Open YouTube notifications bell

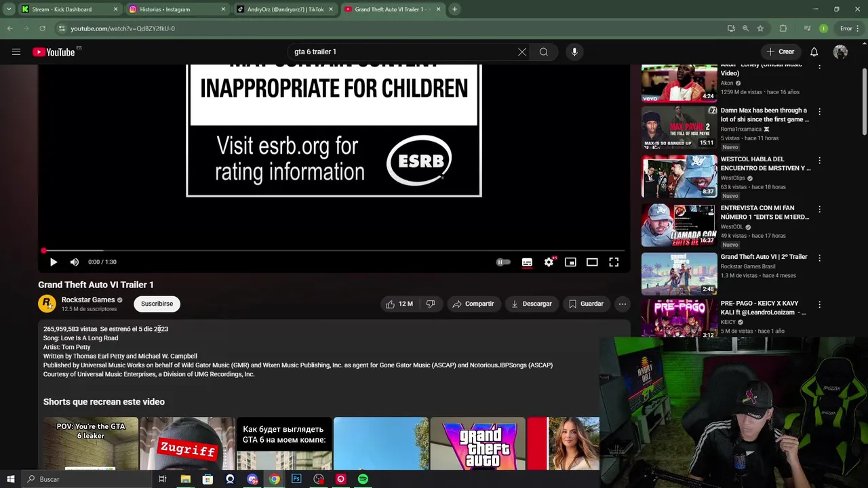pyautogui.click(x=814, y=52)
